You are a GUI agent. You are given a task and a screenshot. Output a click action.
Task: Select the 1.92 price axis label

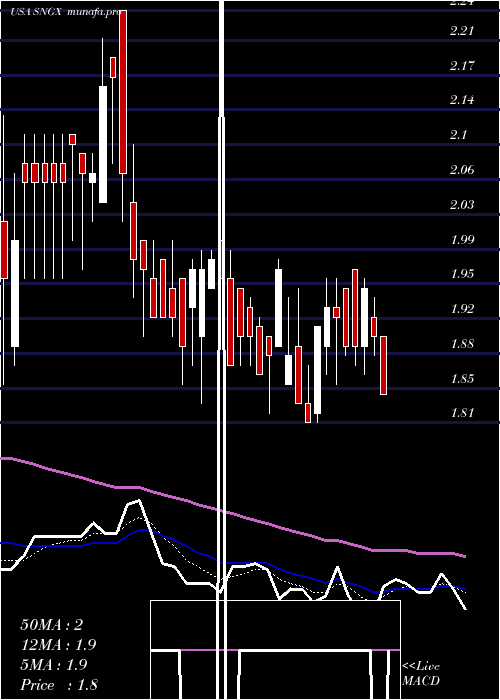pyautogui.click(x=462, y=309)
